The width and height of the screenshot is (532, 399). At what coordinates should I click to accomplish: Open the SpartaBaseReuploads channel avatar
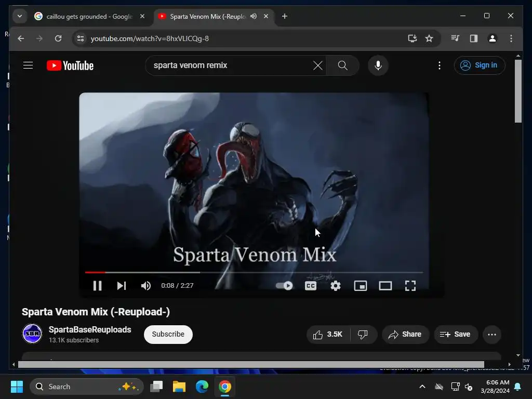click(32, 334)
